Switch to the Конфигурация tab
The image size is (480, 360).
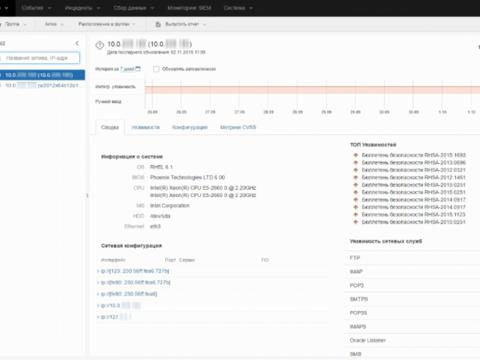(190, 127)
